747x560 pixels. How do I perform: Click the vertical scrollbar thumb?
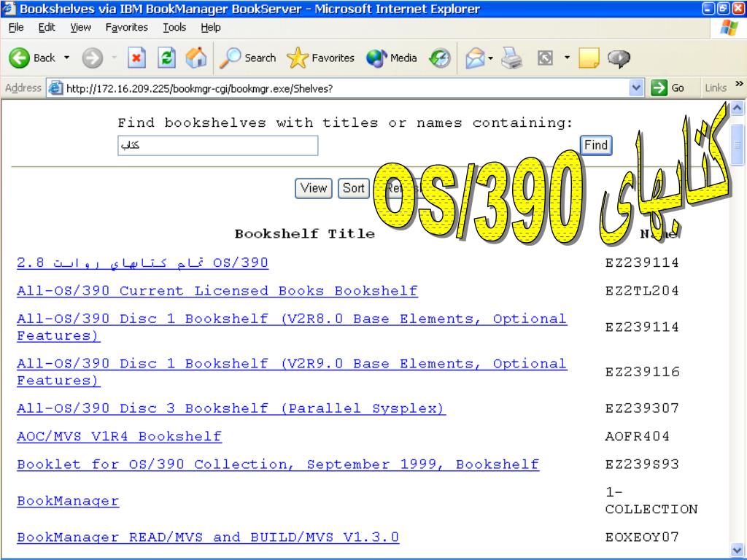tap(737, 144)
